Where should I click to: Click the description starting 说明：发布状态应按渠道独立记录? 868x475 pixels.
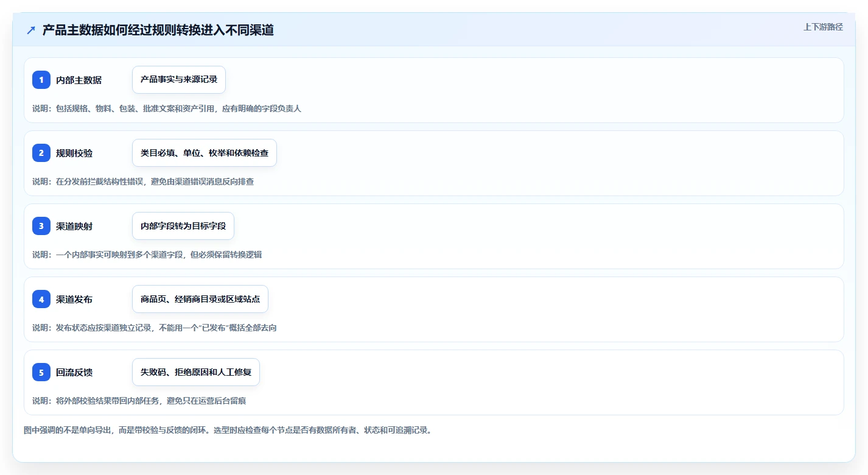155,328
